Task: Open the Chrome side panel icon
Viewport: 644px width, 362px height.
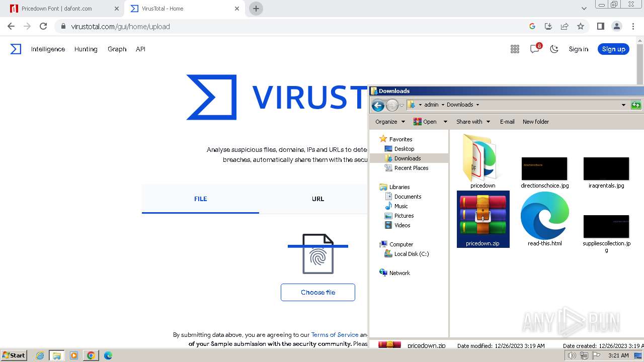Action: click(600, 26)
